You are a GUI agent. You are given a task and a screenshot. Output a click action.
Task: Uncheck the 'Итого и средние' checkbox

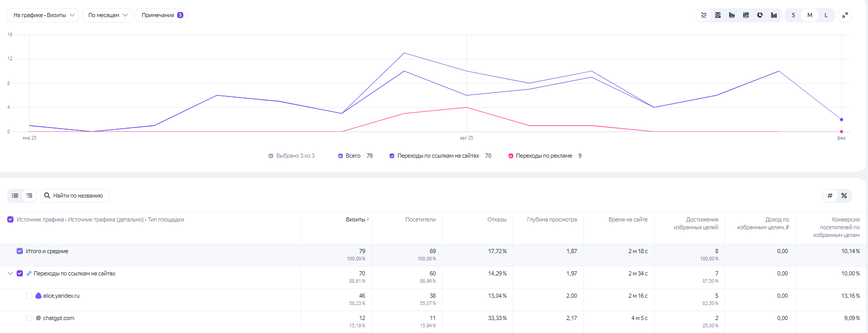[20, 251]
